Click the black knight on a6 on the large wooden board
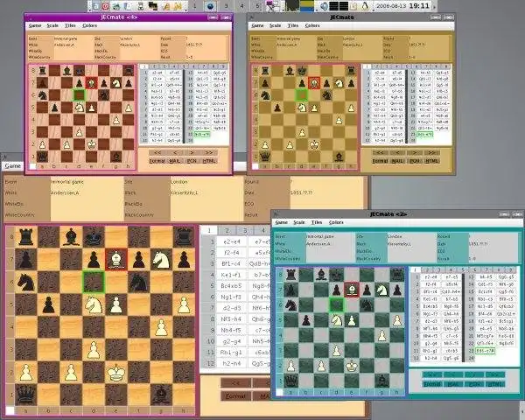 click(x=26, y=282)
